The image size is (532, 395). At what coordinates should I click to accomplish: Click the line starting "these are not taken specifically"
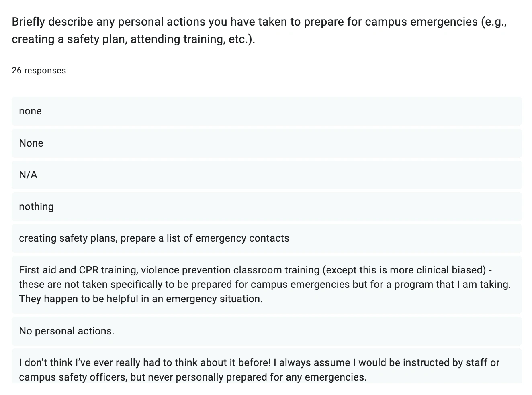click(x=265, y=285)
